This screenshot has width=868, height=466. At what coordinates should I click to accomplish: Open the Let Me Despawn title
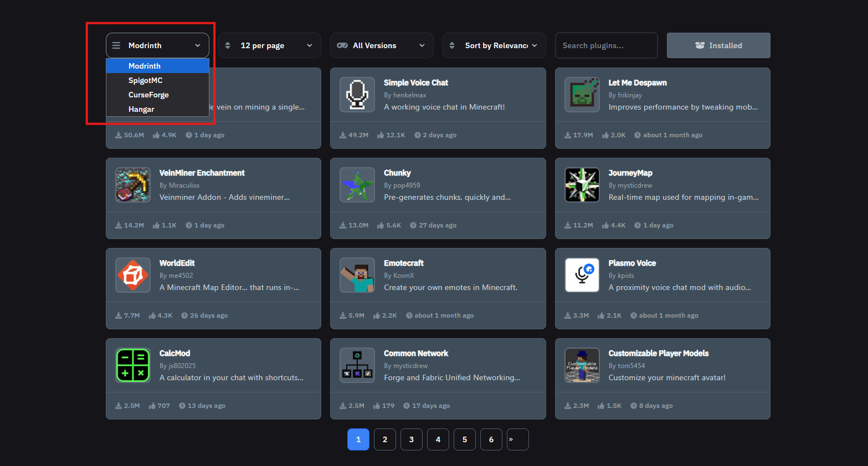click(x=638, y=82)
